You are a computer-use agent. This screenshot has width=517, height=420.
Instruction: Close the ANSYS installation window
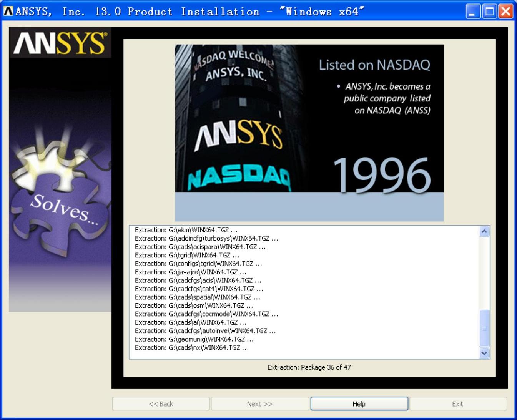point(506,12)
